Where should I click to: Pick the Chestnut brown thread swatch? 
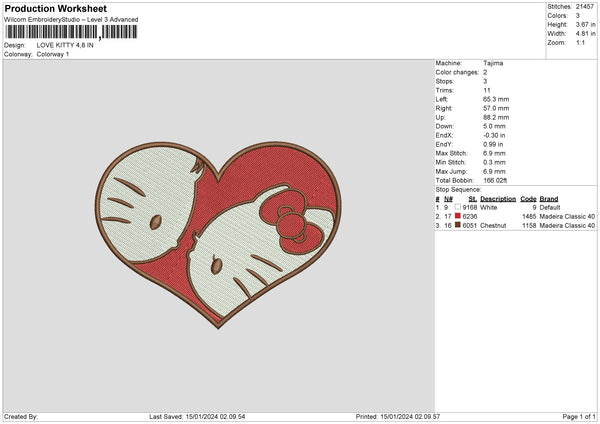[459, 226]
